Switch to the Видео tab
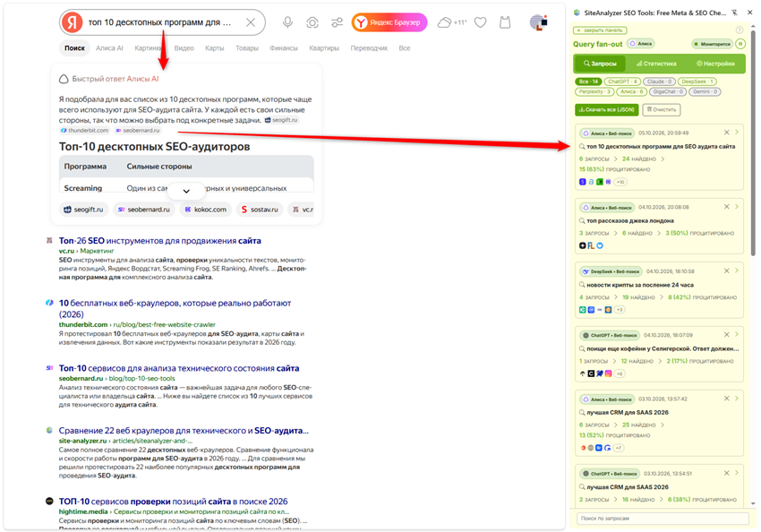This screenshot has height=532, width=761. (184, 48)
